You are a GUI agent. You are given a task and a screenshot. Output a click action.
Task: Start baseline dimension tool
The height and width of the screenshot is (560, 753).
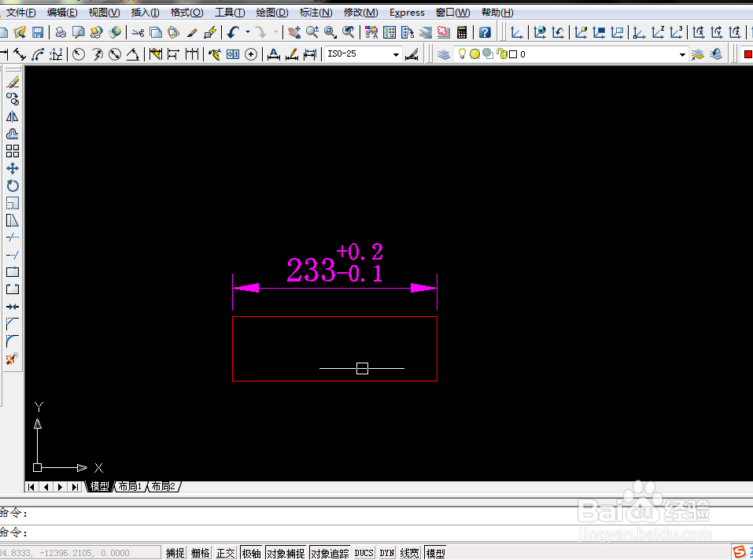pyautogui.click(x=173, y=54)
